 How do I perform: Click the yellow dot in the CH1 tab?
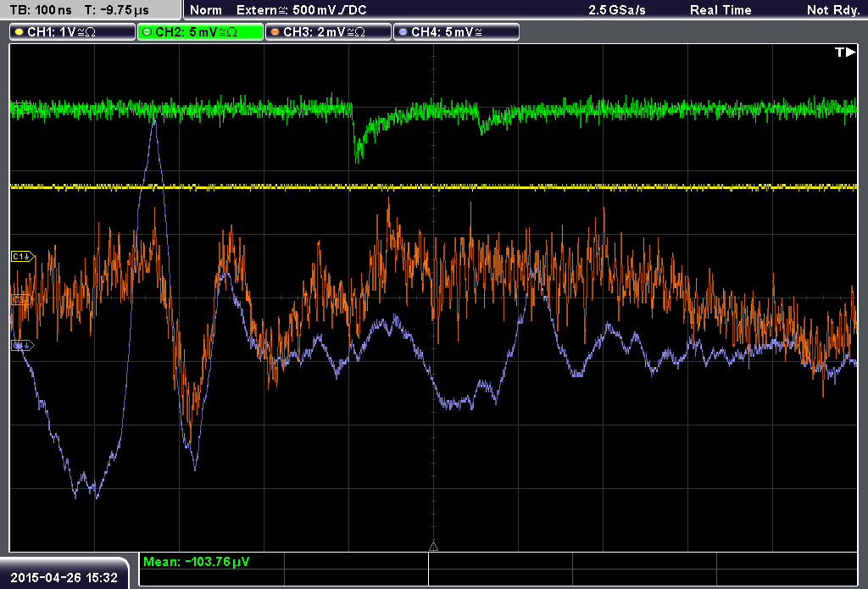[x=19, y=32]
